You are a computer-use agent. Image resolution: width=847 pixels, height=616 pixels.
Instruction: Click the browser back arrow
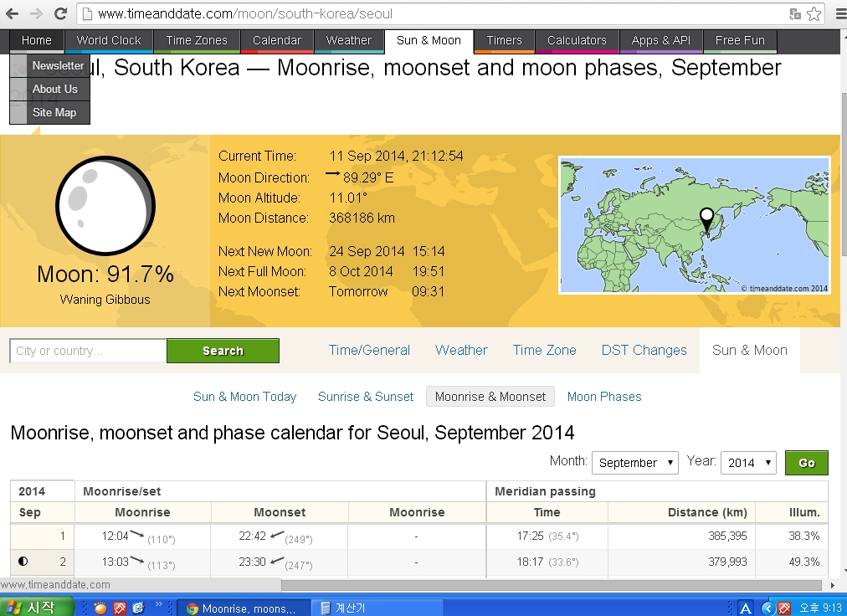[13, 14]
